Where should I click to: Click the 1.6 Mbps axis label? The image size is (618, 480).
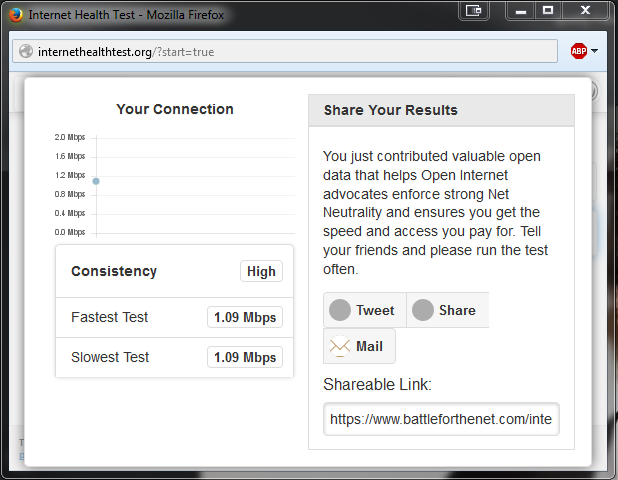tap(70, 156)
